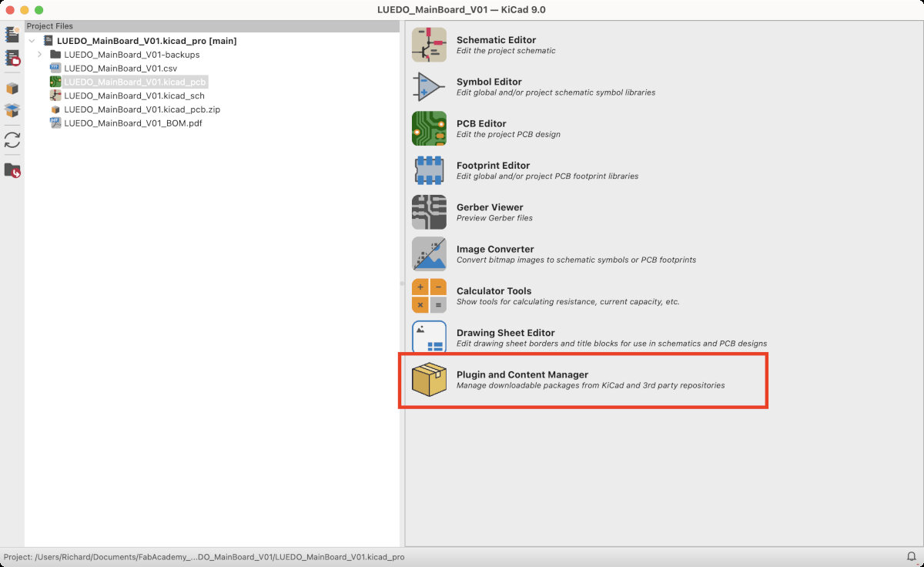Image resolution: width=924 pixels, height=567 pixels.
Task: Click the folder icon of the backups entry
Action: tap(55, 55)
